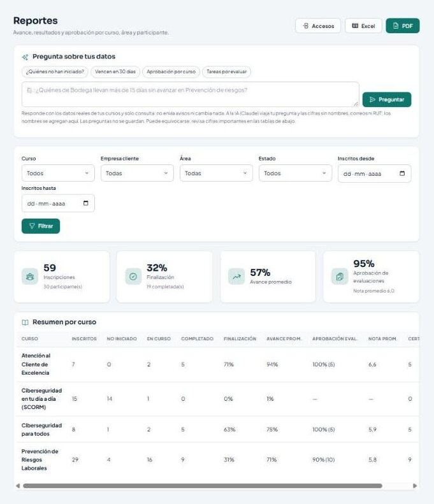
Task: Click 'Nota promedio 6,0' text
Action: 373,291
